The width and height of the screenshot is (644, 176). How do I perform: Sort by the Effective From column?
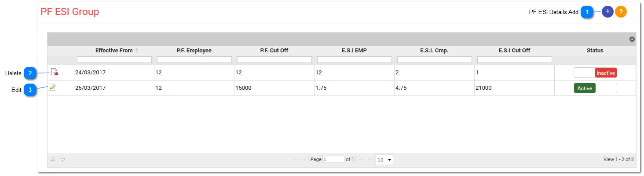114,51
